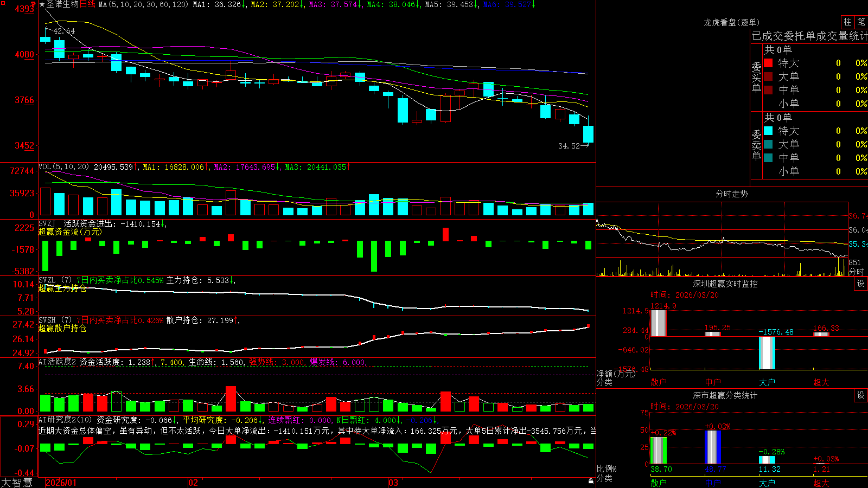Image resolution: width=868 pixels, height=488 pixels.
Task: Click the star icon beside 圣诺生物
Action: (42, 4)
